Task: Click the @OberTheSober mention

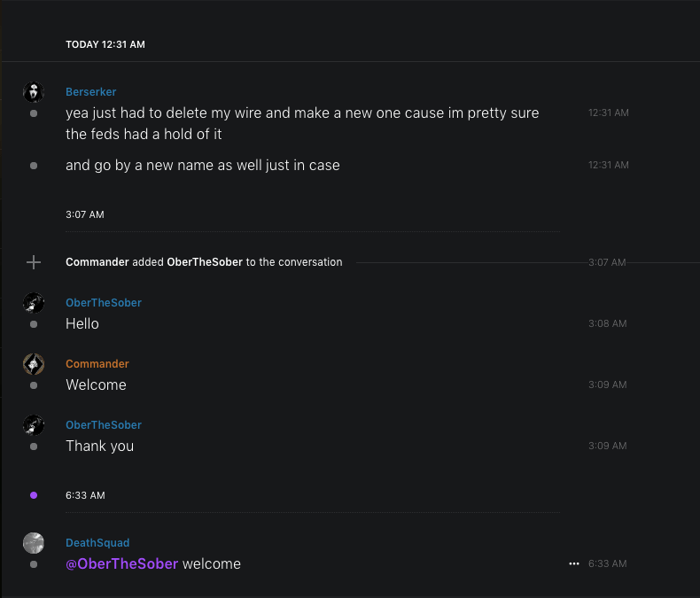Action: pyautogui.click(x=122, y=564)
